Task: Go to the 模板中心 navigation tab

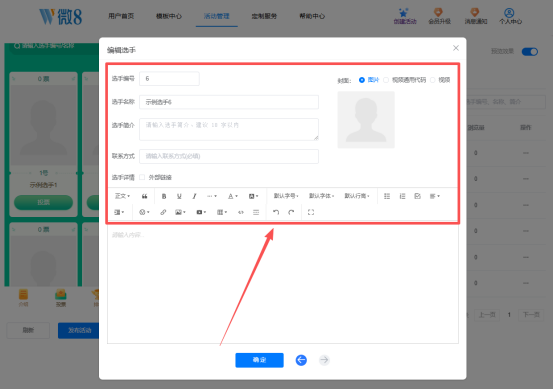Action: click(x=169, y=16)
